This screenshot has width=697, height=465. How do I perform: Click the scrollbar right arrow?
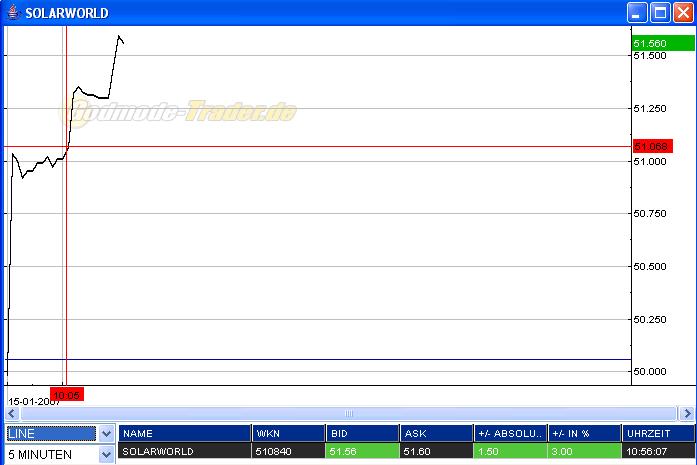click(x=687, y=413)
